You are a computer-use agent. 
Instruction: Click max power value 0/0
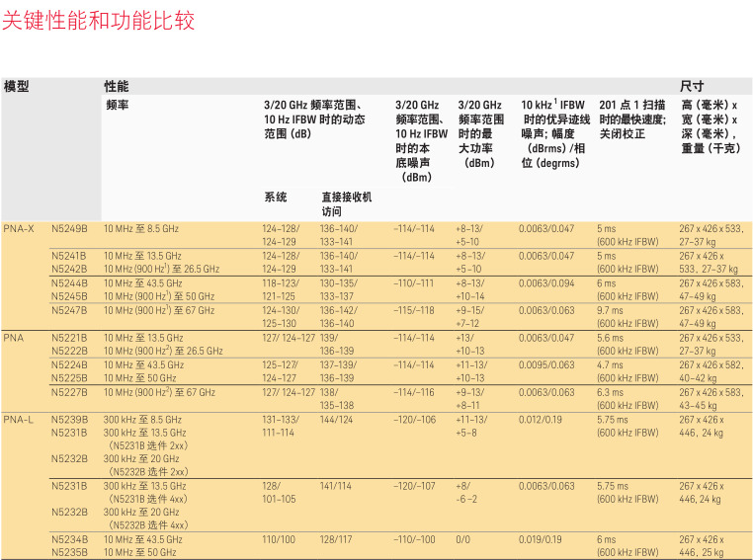[462, 539]
